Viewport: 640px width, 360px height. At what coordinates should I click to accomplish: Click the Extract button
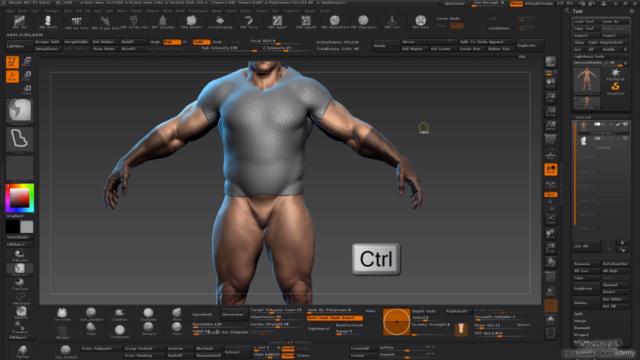tap(237, 352)
